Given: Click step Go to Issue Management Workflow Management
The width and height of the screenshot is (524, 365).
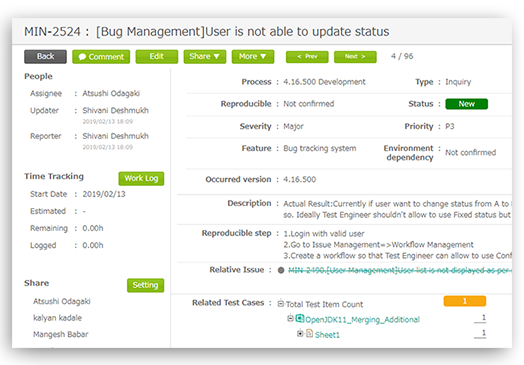Looking at the screenshot, I should 378,245.
